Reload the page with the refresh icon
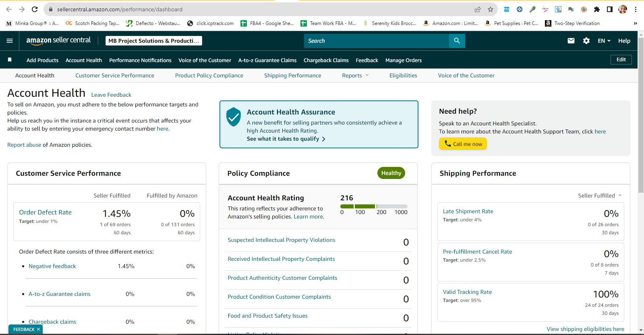Image resolution: width=644 pixels, height=335 pixels. (x=35, y=9)
